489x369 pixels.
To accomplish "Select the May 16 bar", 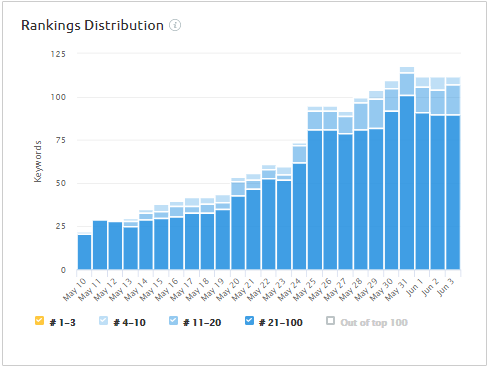I will pos(177,236).
